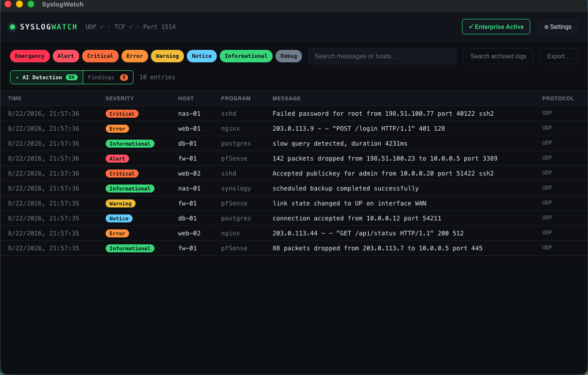588x375 pixels.
Task: Click the Informational badge on 88 packets row
Action: click(x=130, y=248)
